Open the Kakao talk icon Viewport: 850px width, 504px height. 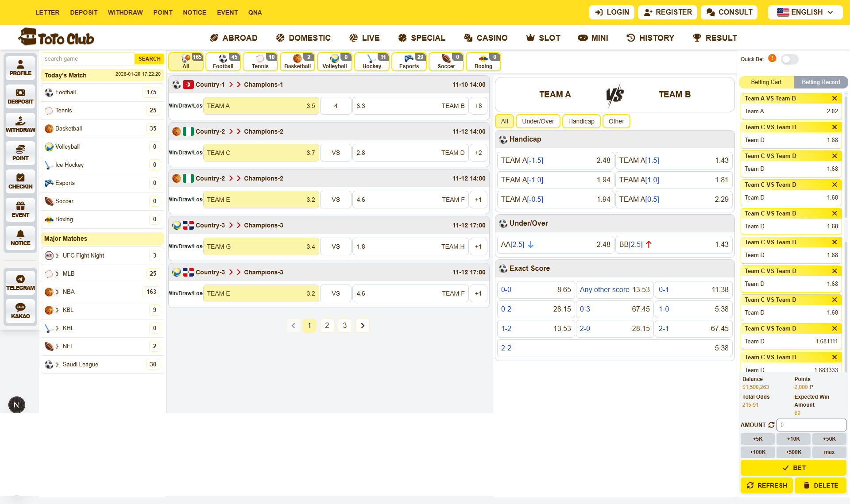[20, 311]
